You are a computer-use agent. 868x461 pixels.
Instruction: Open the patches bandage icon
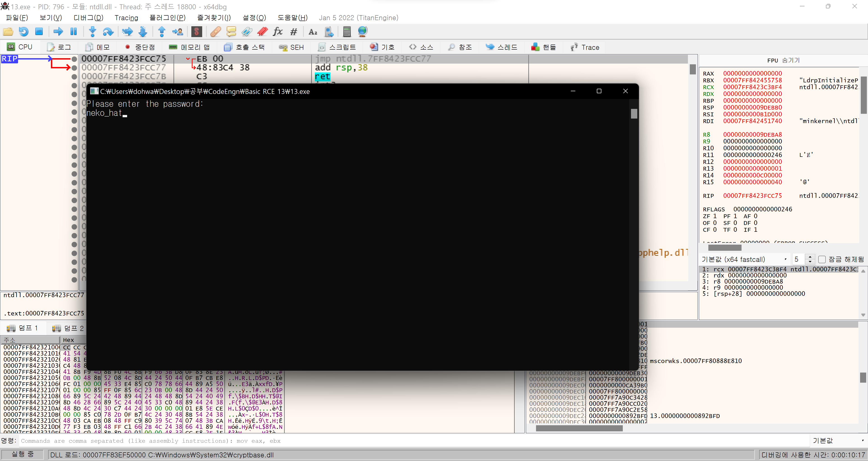pos(215,32)
